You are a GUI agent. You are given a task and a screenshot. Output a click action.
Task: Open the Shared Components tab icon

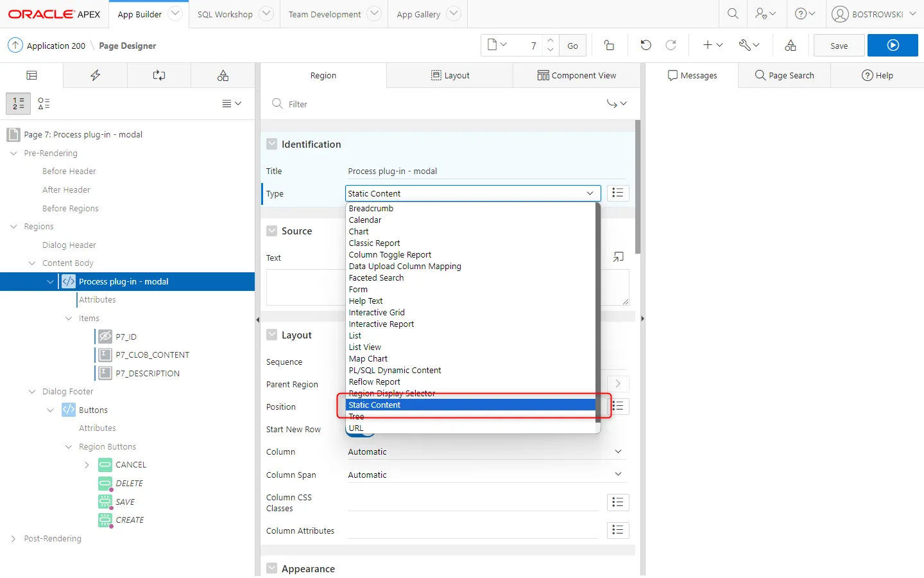pos(223,75)
